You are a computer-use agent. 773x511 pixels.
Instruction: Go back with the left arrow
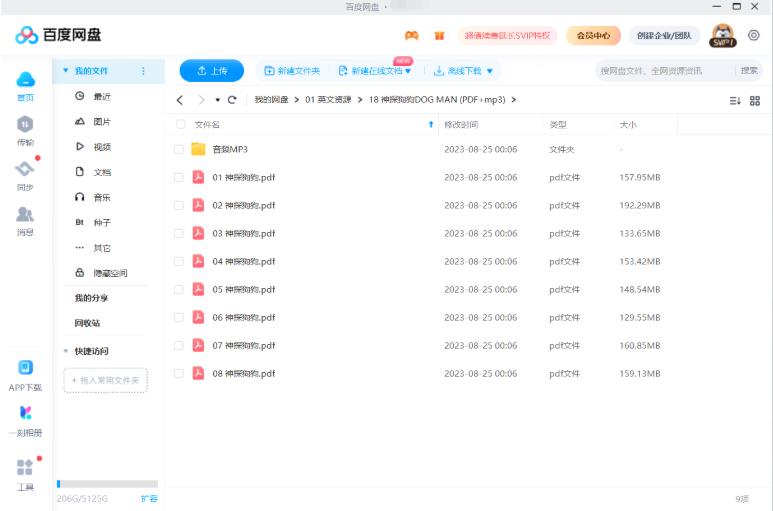coord(180,100)
